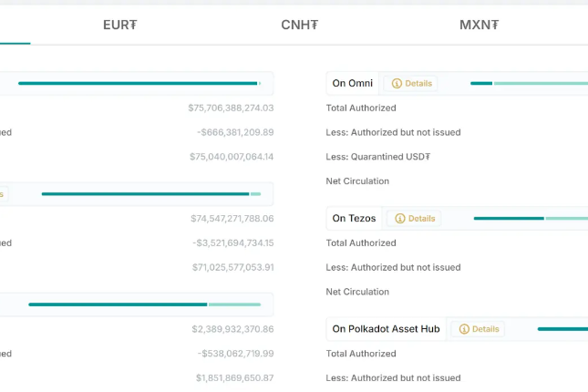Switch to the MXN₮ tab

[x=479, y=25]
